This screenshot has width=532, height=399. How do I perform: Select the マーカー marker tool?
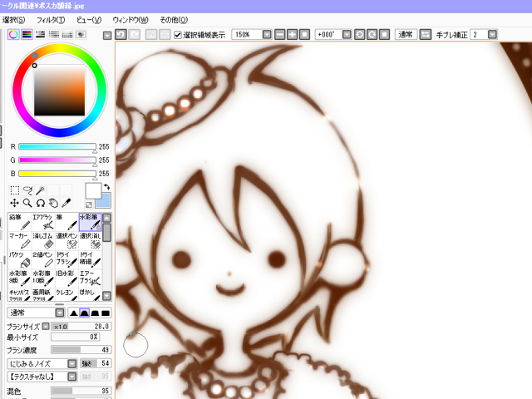pyautogui.click(x=20, y=240)
